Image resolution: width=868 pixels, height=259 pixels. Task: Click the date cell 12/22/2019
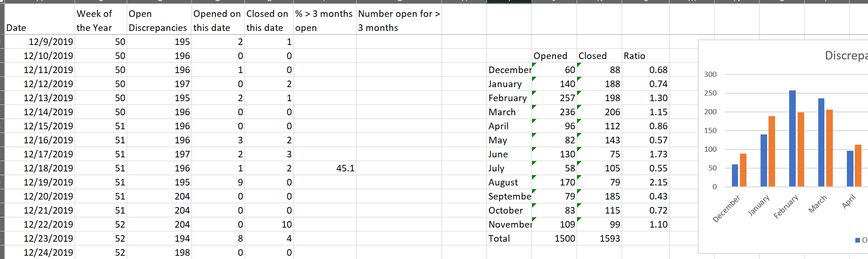[39, 224]
